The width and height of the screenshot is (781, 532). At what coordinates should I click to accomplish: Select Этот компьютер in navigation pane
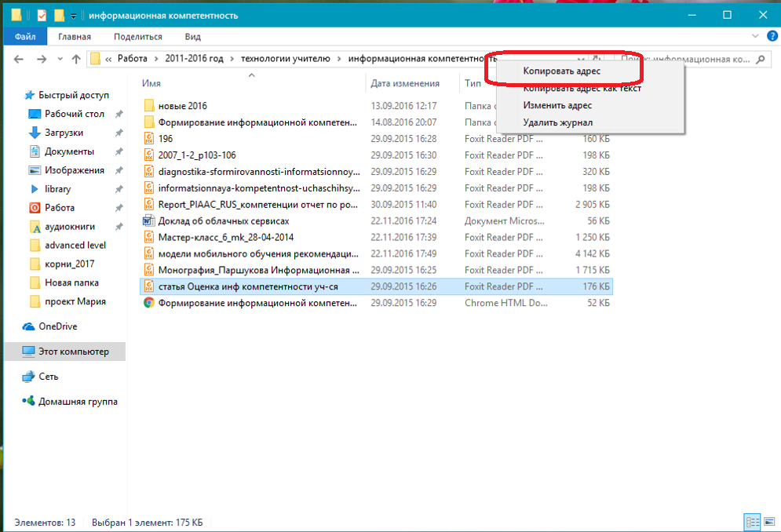[x=73, y=352]
